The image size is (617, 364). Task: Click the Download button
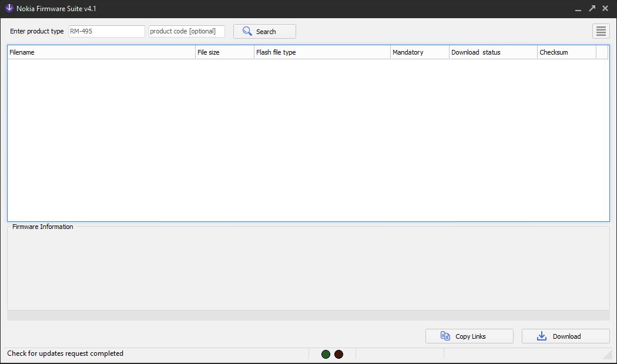click(565, 336)
